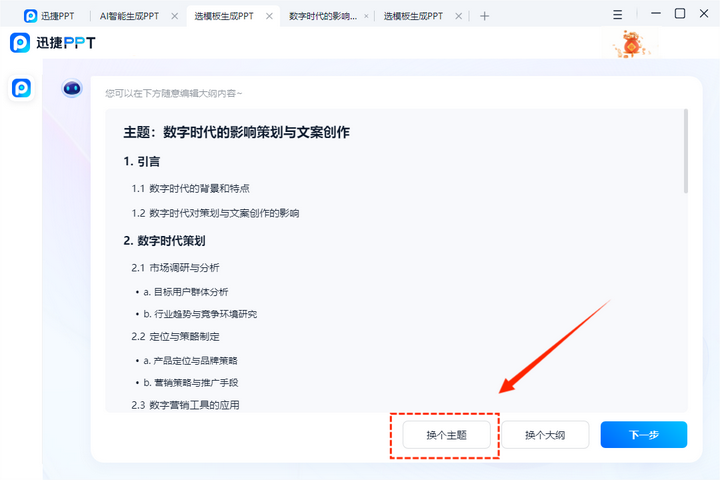Click the robot assistant avatar

(x=72, y=88)
